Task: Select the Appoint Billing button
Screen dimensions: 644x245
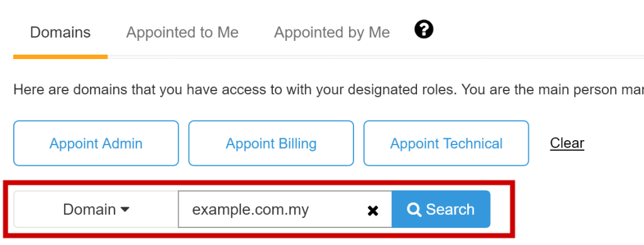Action: [271, 143]
